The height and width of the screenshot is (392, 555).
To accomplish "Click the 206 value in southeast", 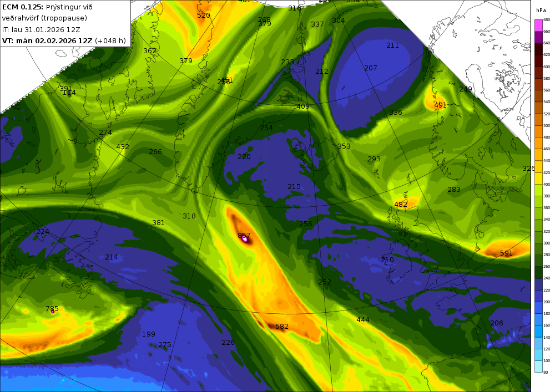I will [497, 323].
